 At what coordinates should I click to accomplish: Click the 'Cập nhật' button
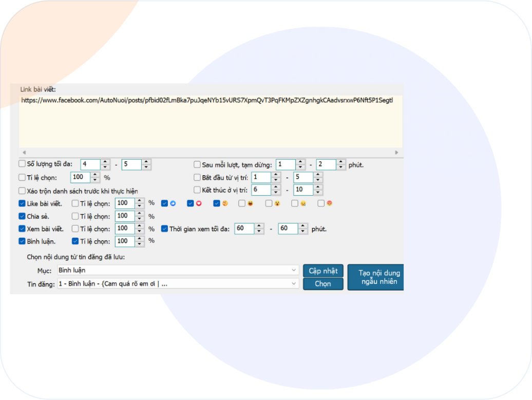click(323, 271)
